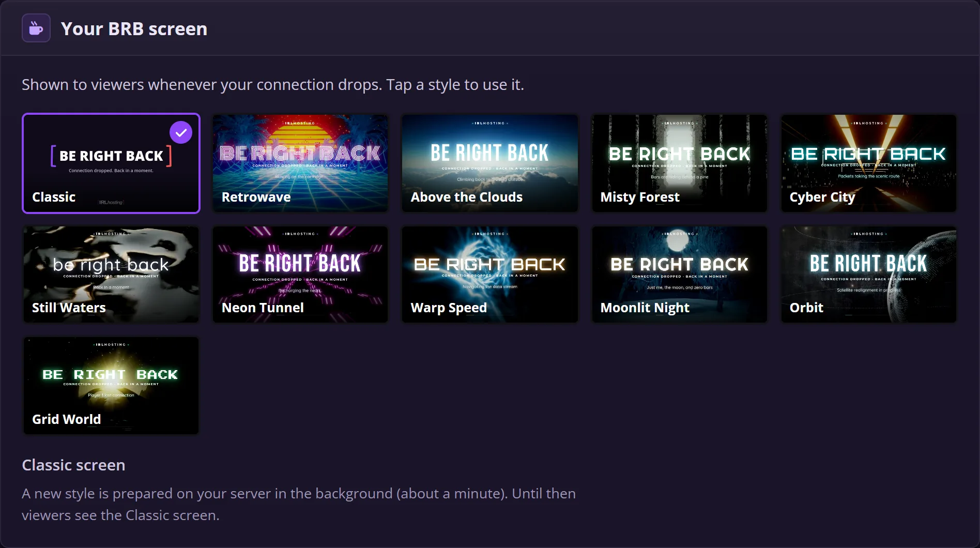This screenshot has height=548, width=980.
Task: Select the Neon Tunnel style
Action: 300,275
